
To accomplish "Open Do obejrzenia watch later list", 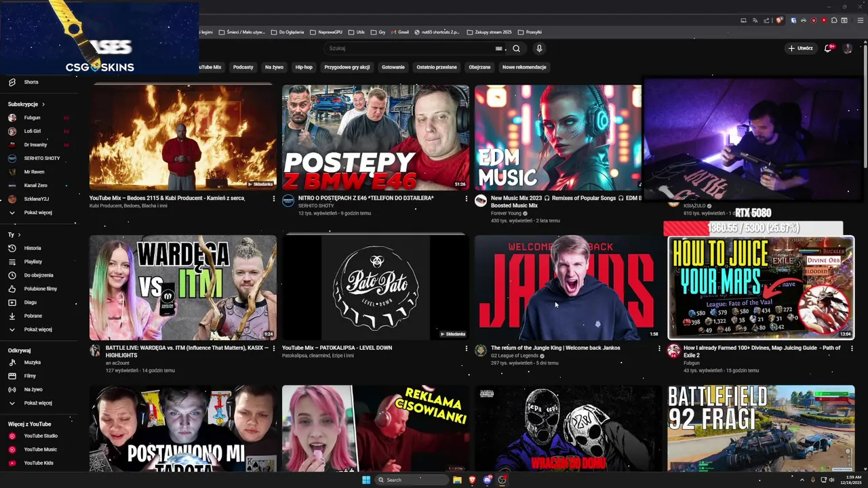I will coord(38,275).
